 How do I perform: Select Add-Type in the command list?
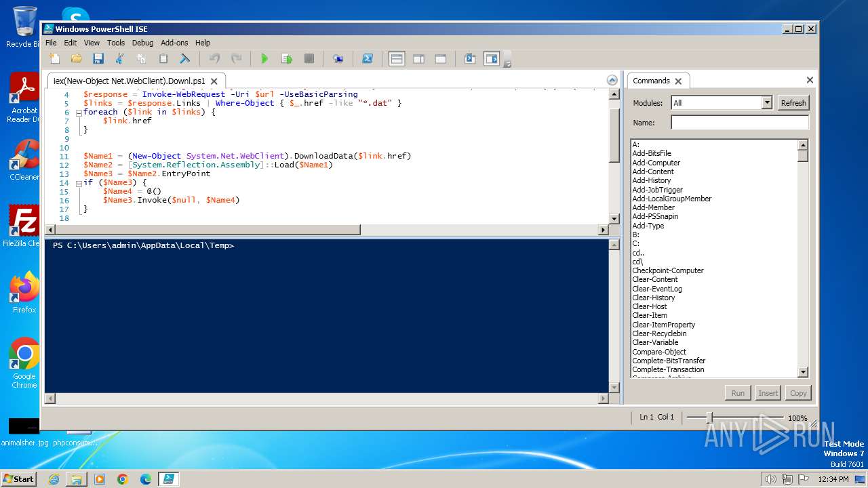click(x=648, y=226)
